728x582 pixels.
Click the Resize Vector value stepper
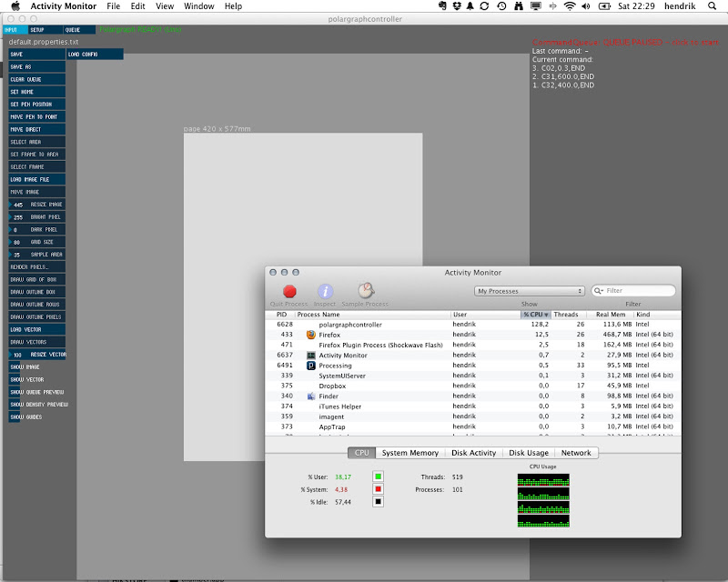coord(37,354)
